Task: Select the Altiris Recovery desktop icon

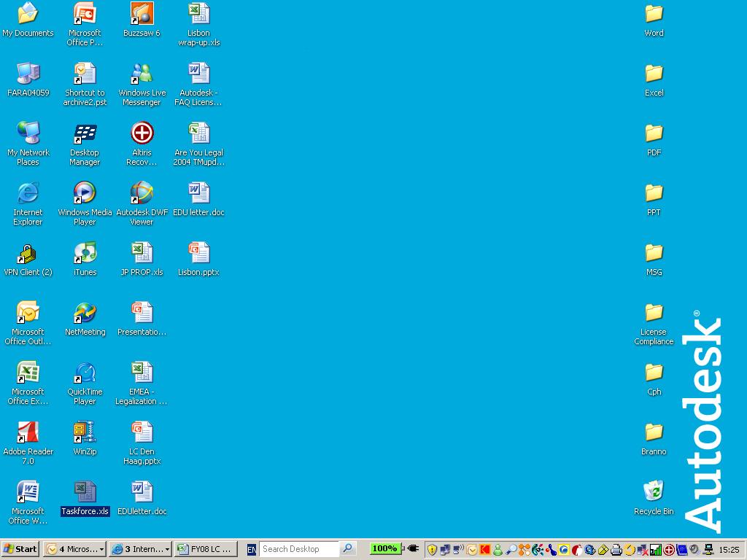Action: (142, 133)
